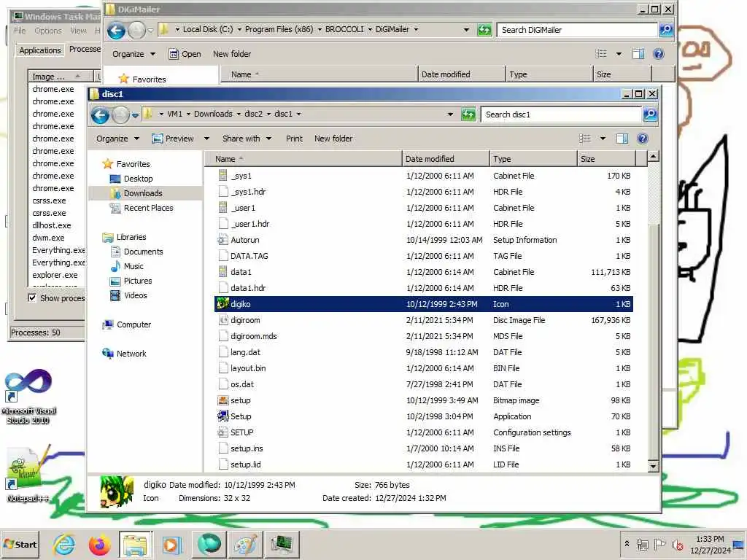Click New folder in disc1 toolbar
This screenshot has width=747, height=560.
coord(333,139)
